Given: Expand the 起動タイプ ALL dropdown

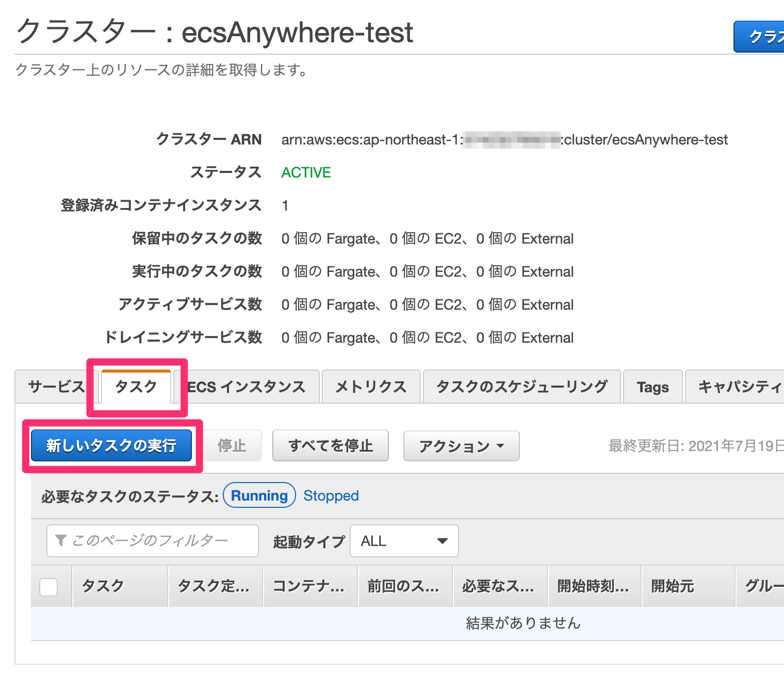Looking at the screenshot, I should coord(404,541).
